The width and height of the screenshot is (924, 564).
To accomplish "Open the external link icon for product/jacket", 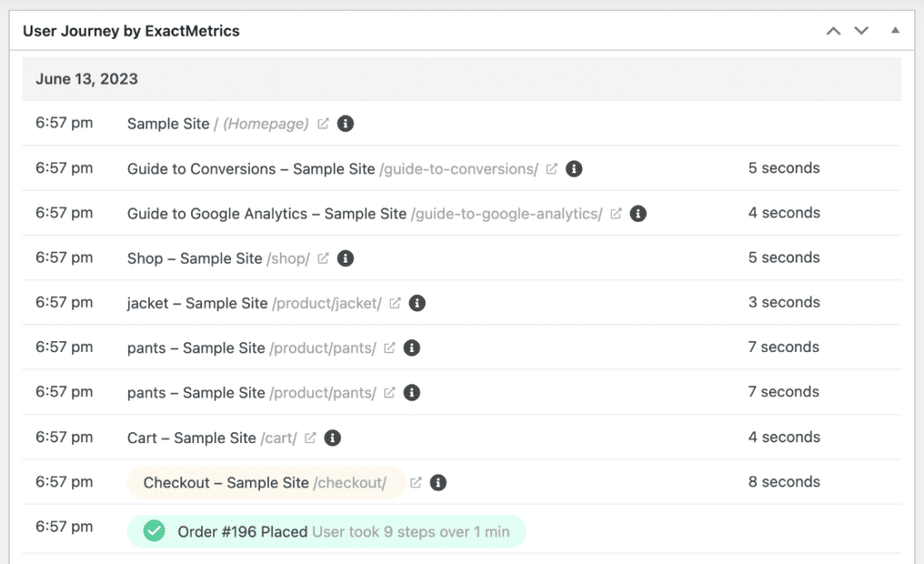I will click(393, 302).
